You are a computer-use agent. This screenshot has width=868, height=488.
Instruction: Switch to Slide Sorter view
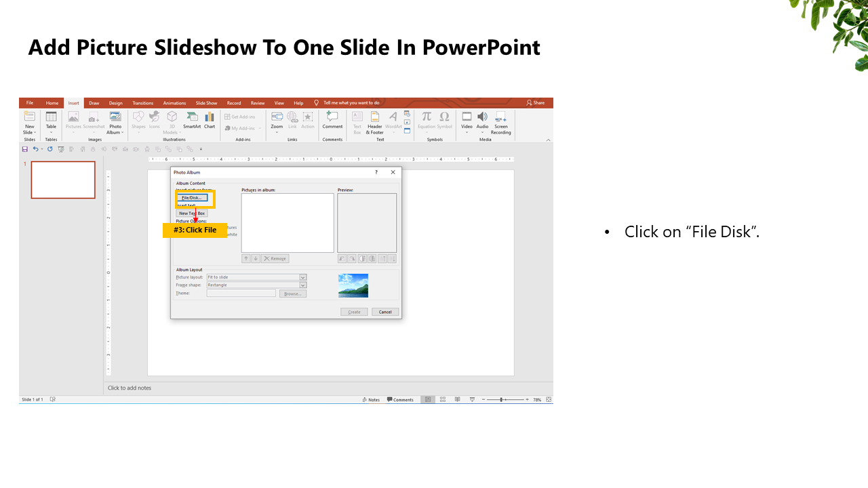tap(443, 400)
